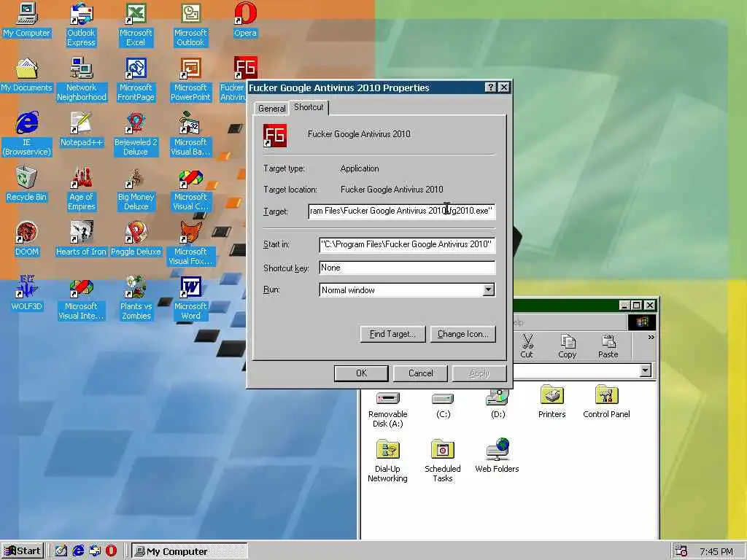Select the Notepad++ desktop shortcut
Image resolution: width=747 pixels, height=560 pixels.
point(82,130)
